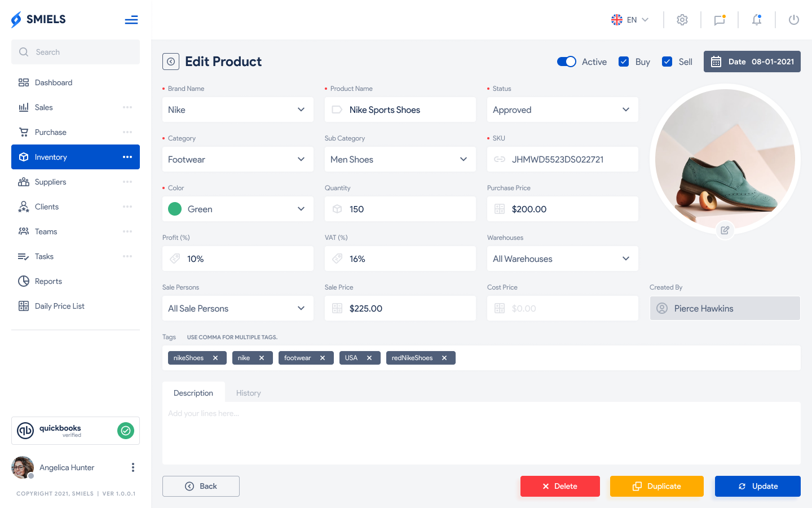Open Color dropdown showing Green

click(x=238, y=209)
